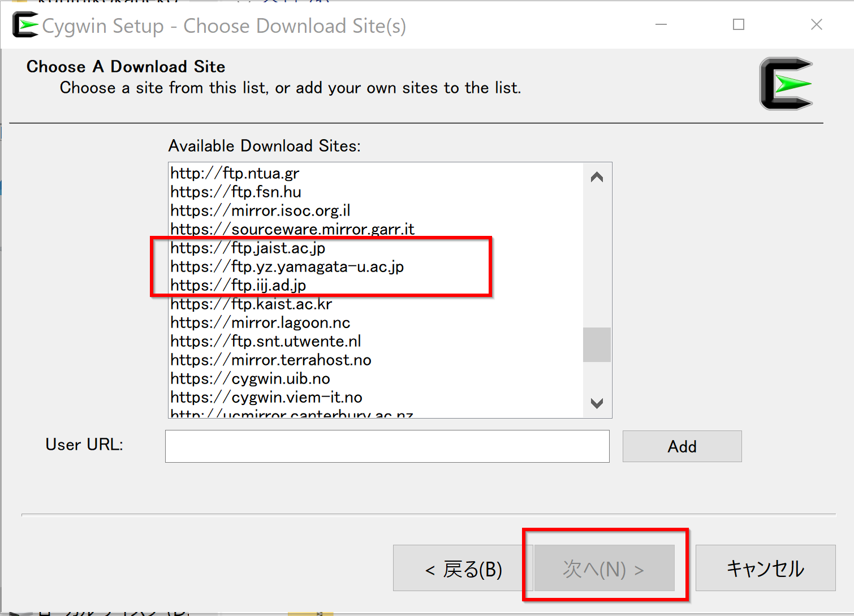This screenshot has width=854, height=616.
Task: Click the site list scrollbar thumb
Action: tap(597, 344)
